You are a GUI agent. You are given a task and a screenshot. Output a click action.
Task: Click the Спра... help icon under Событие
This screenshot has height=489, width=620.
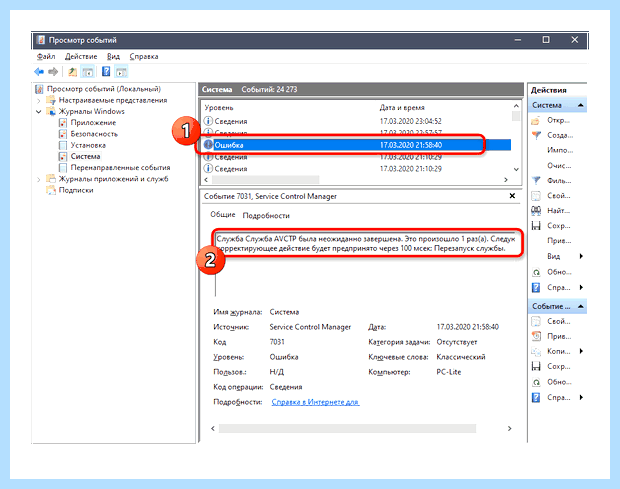coord(536,397)
